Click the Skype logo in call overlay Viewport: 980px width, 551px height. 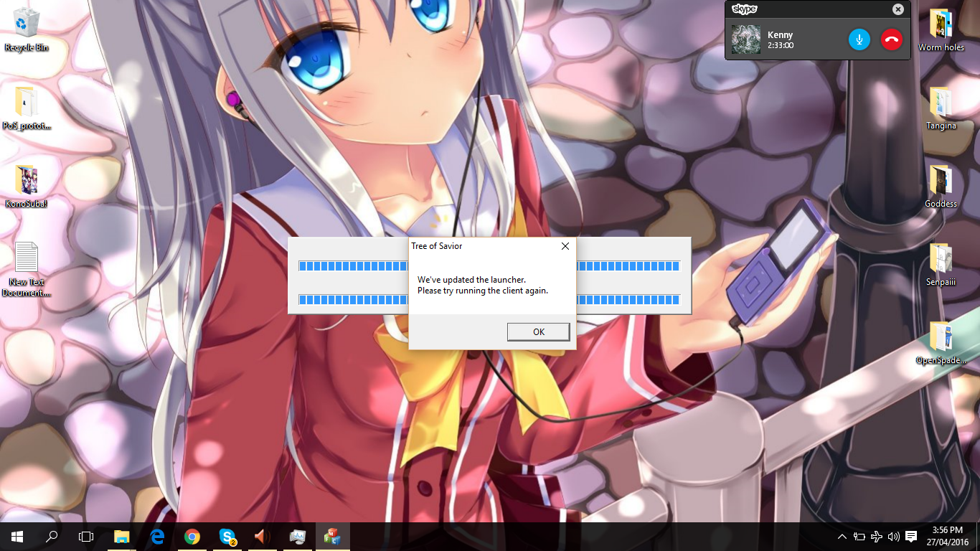click(744, 9)
